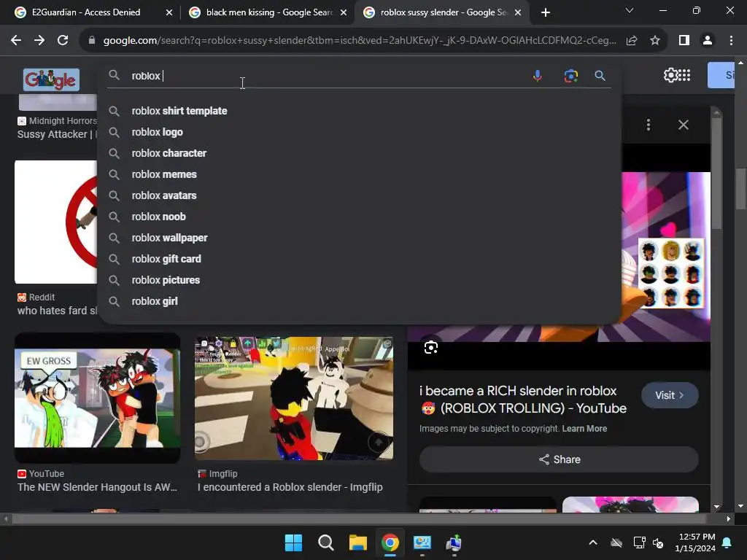Submit search with the magnifier button
Screen dimensions: 747x560
(600, 76)
